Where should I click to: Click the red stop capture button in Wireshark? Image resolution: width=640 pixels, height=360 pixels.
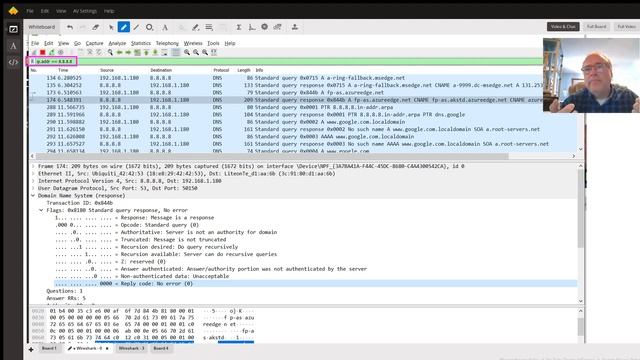coord(42,52)
